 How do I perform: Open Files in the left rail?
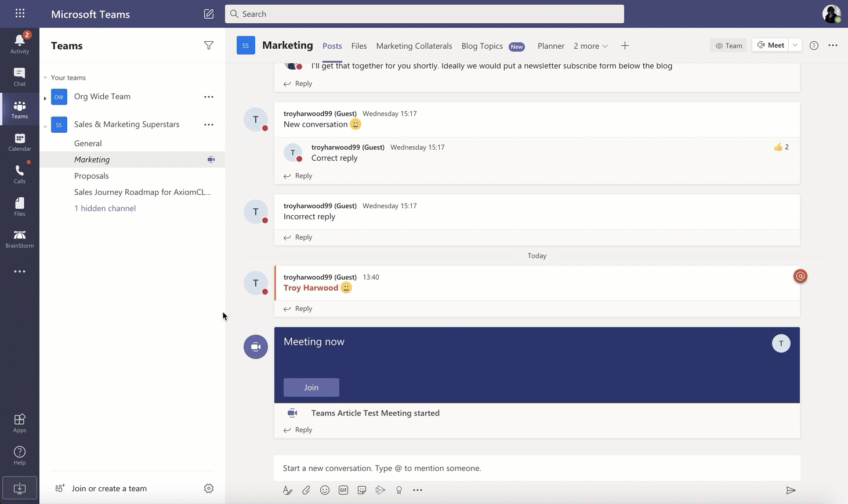point(20,206)
